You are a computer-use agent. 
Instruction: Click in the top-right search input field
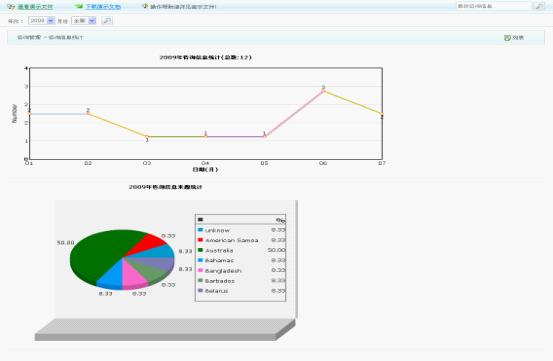point(494,6)
